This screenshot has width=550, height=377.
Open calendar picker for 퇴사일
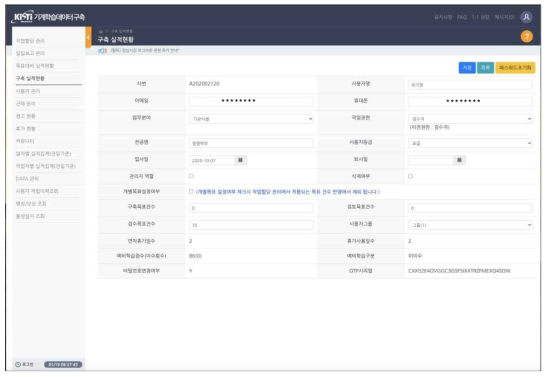point(459,160)
